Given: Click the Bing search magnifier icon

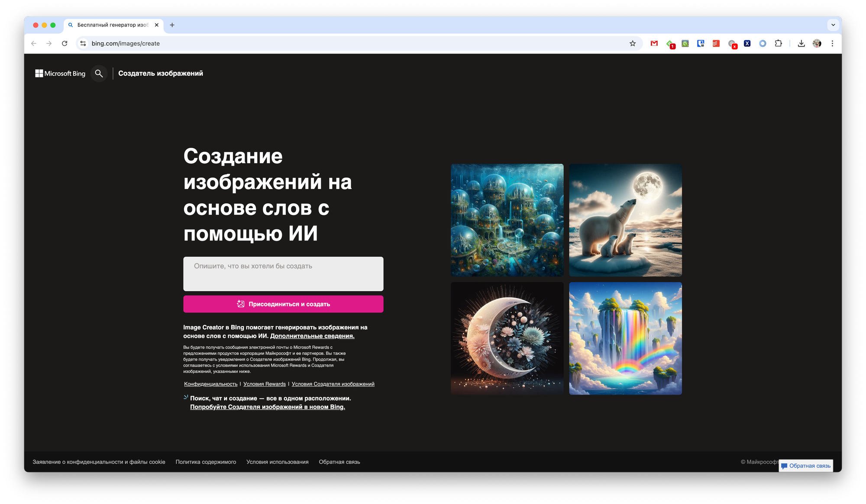Looking at the screenshot, I should [99, 74].
